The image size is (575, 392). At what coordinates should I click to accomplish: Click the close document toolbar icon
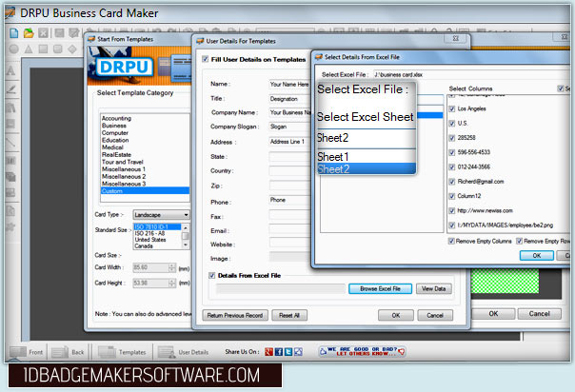pyautogui.click(x=43, y=33)
